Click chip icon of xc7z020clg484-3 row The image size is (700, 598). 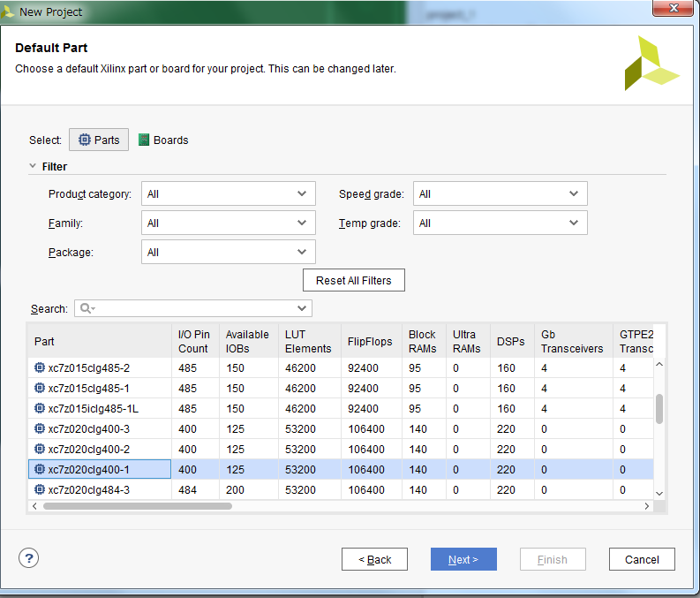(40, 489)
